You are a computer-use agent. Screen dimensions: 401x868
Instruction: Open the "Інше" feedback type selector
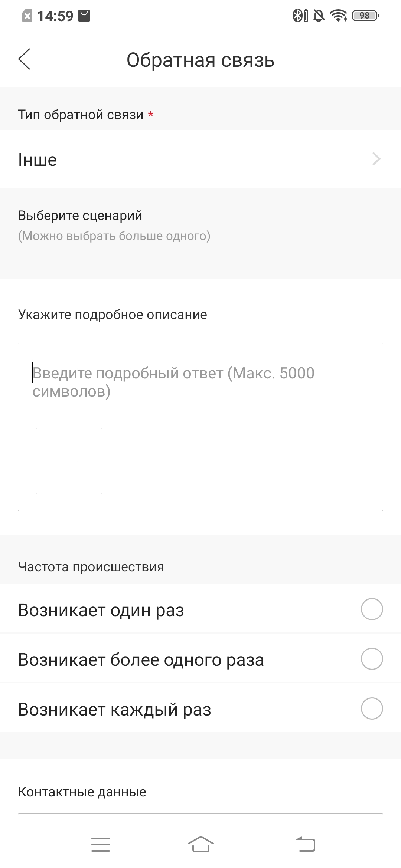coord(200,159)
